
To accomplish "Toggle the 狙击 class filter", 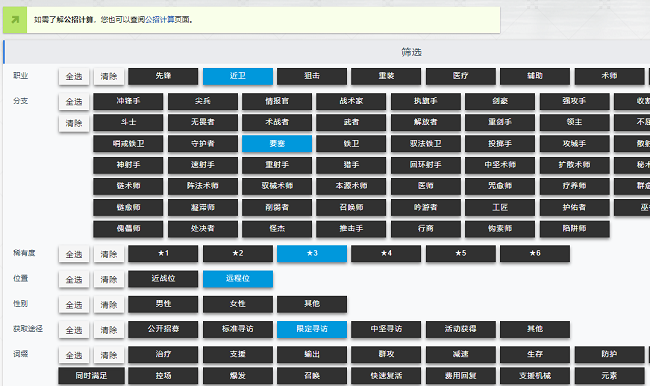I will [312, 76].
